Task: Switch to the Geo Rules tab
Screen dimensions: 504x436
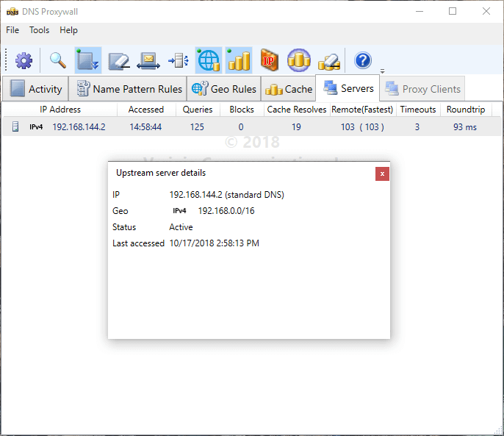Action: (x=223, y=88)
